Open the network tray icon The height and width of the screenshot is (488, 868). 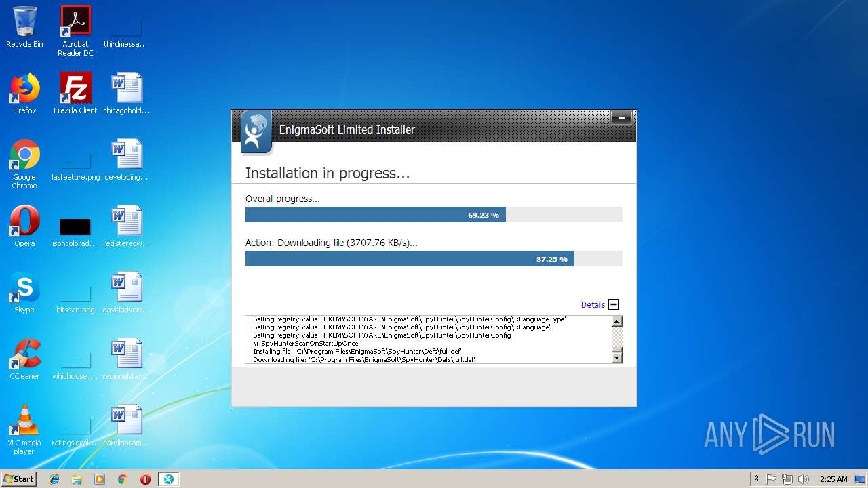pos(787,479)
